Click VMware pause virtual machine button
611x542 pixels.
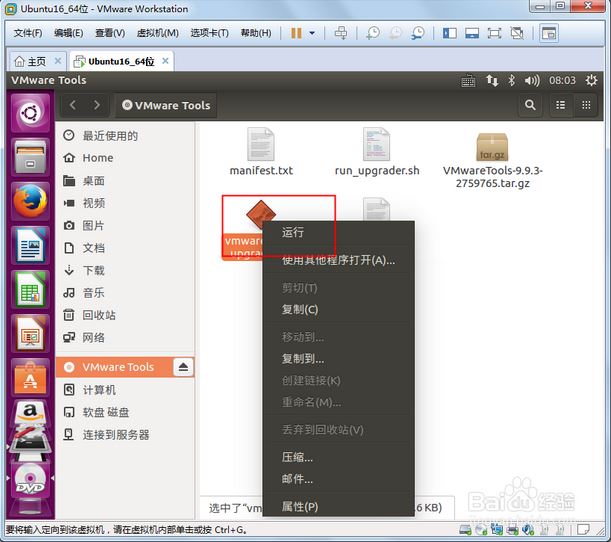pos(296,33)
